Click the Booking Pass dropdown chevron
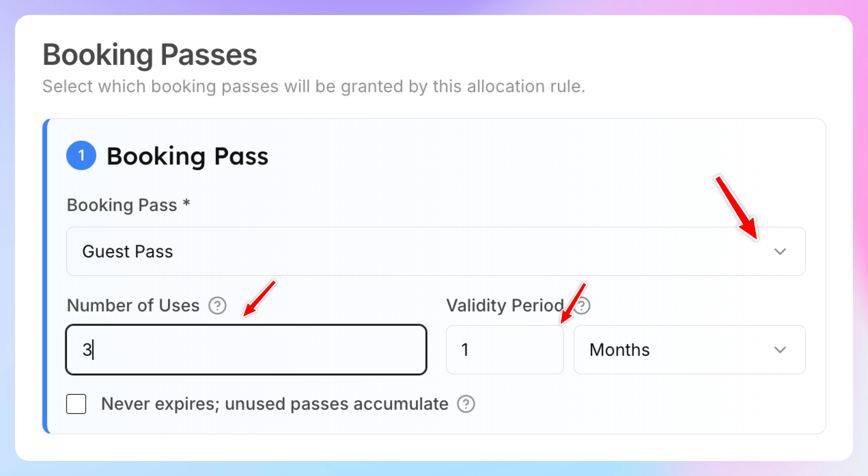The height and width of the screenshot is (476, 868). [x=780, y=252]
